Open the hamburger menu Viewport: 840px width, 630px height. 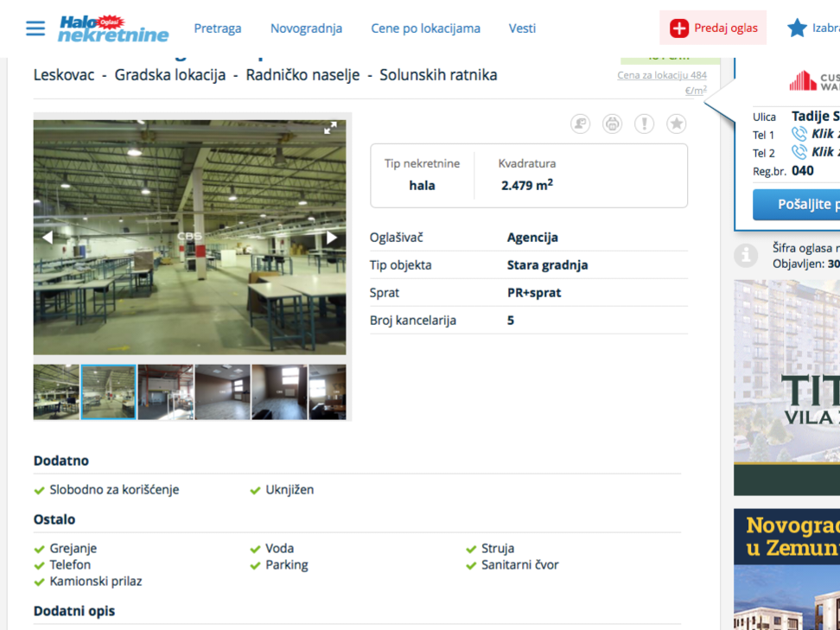coord(35,29)
